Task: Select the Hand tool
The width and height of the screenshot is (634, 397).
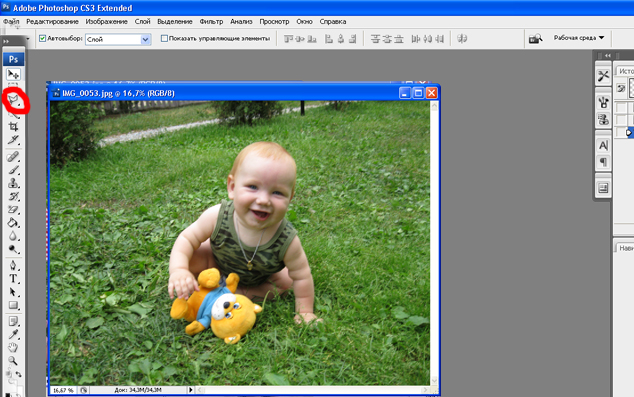Action: pos(13,347)
